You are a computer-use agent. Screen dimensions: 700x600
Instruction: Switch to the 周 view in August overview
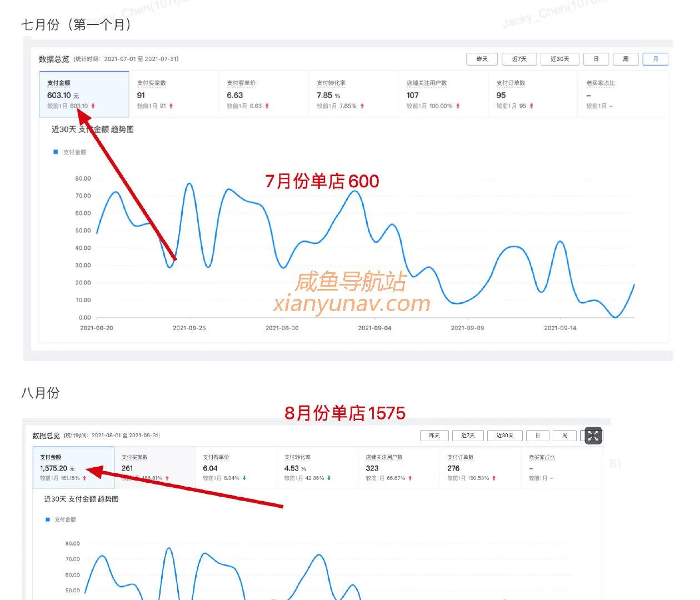pos(564,436)
